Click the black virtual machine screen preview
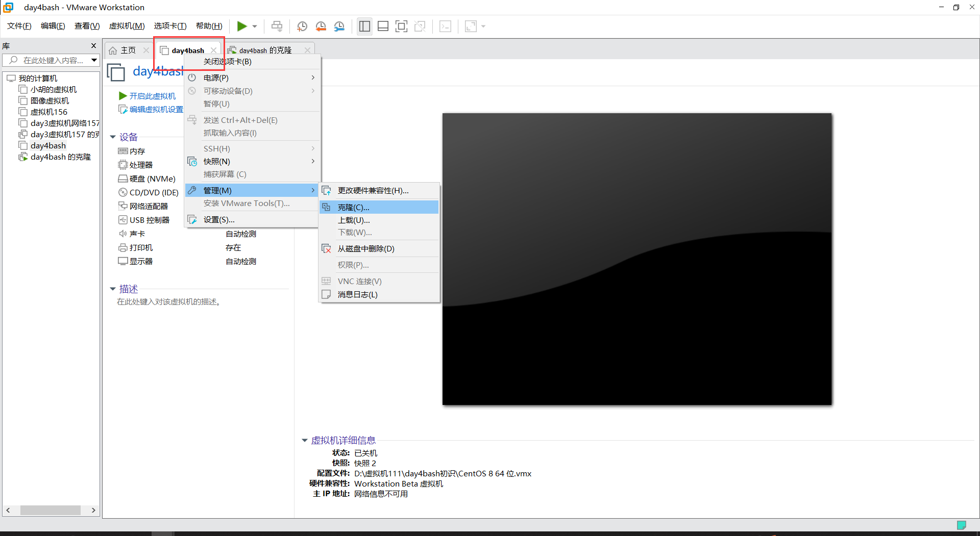Image resolution: width=980 pixels, height=536 pixels. point(637,259)
